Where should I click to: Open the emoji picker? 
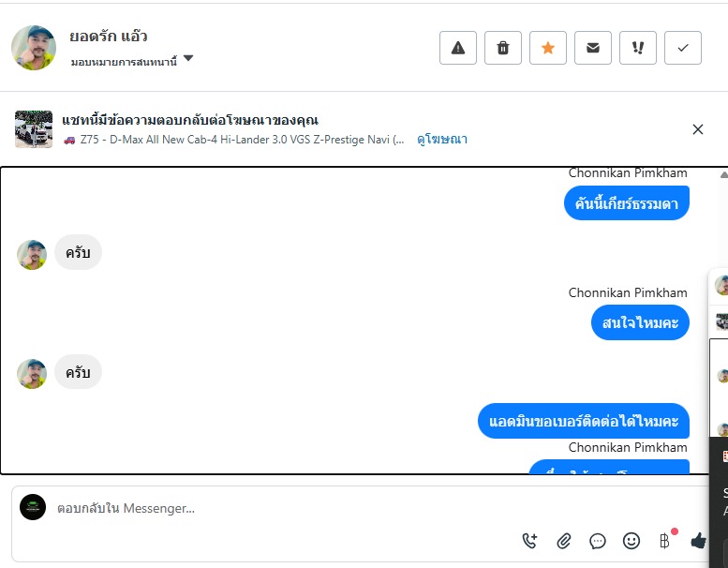click(631, 541)
